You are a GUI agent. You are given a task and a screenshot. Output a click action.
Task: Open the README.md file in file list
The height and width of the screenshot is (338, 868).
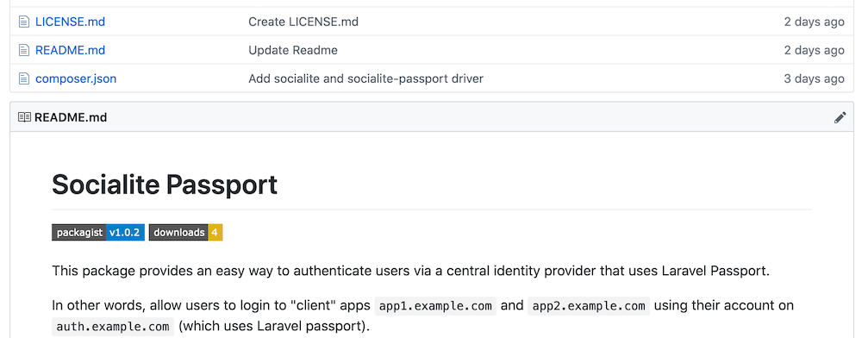70,50
